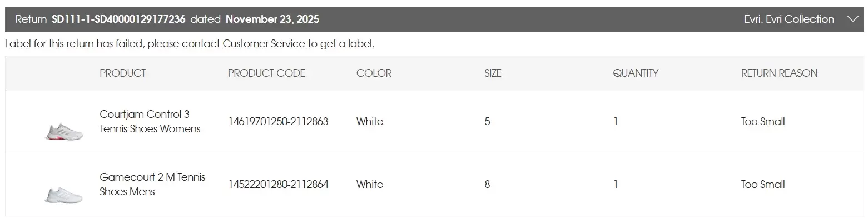This screenshot has height=223, width=868.
Task: Click the QUANTITY column header
Action: 636,73
